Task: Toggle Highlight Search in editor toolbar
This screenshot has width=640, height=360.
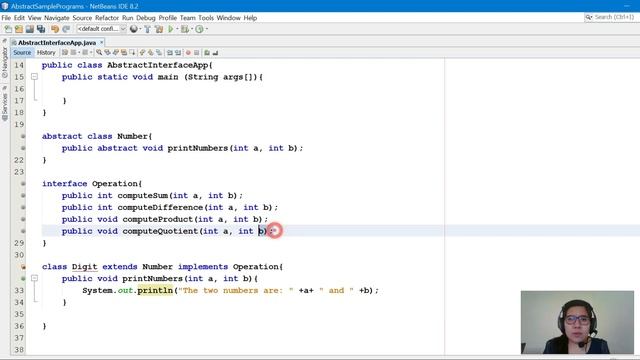Action: click(x=124, y=53)
